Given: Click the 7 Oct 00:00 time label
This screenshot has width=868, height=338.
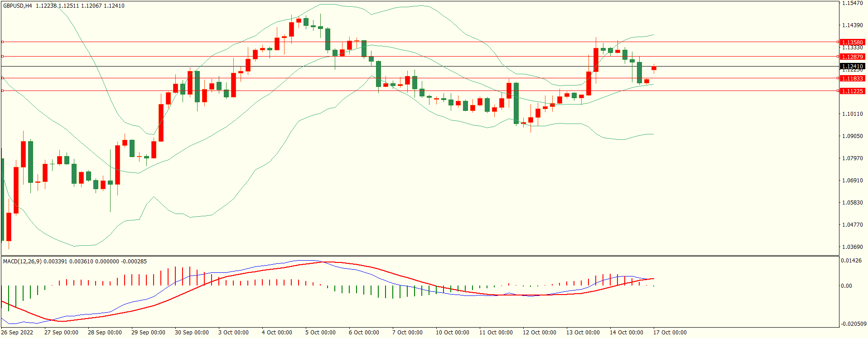Looking at the screenshot, I should (407, 333).
